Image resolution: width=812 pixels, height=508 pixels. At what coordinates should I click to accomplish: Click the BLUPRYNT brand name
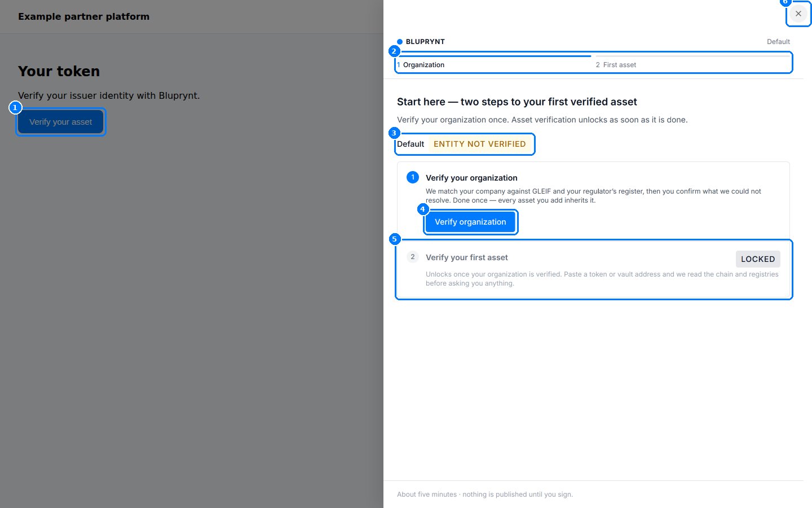425,42
